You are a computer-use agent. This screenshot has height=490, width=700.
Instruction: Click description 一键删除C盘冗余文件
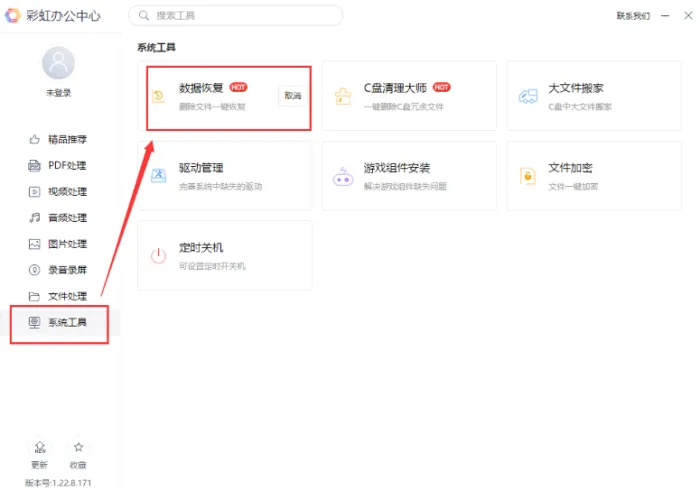404,107
